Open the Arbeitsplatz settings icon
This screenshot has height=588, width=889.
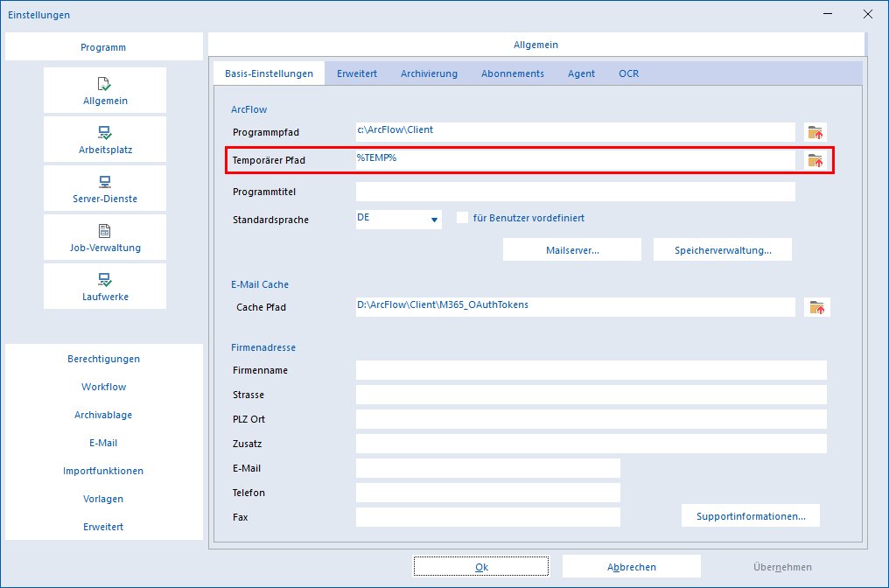click(105, 139)
